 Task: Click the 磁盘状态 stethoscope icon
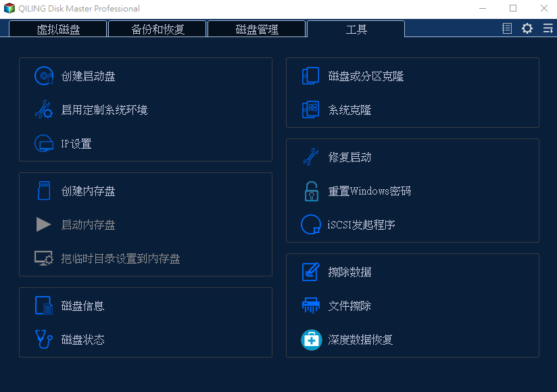click(x=44, y=339)
